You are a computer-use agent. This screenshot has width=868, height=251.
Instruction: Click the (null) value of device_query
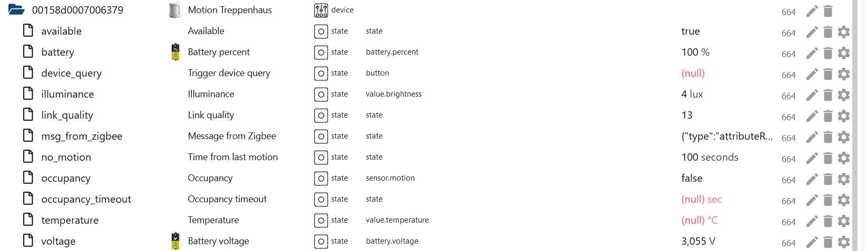pyautogui.click(x=692, y=73)
